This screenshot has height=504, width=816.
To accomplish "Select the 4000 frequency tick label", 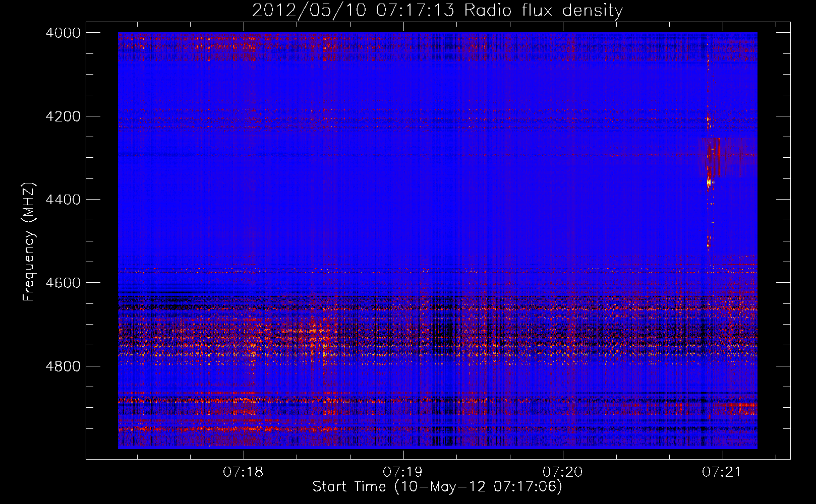I will (63, 33).
